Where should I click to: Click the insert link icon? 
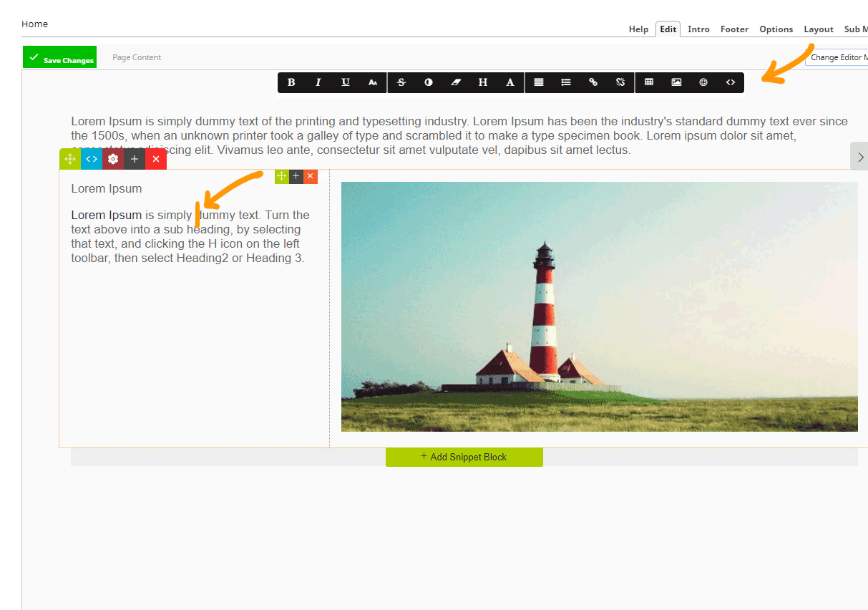click(x=593, y=82)
